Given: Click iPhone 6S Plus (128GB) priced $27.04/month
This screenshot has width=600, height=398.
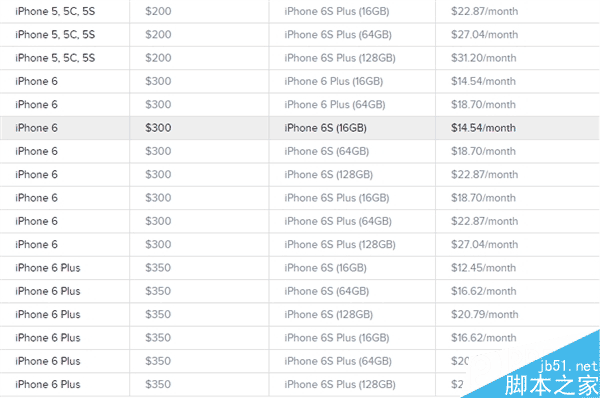Looking at the screenshot, I should (340, 244).
